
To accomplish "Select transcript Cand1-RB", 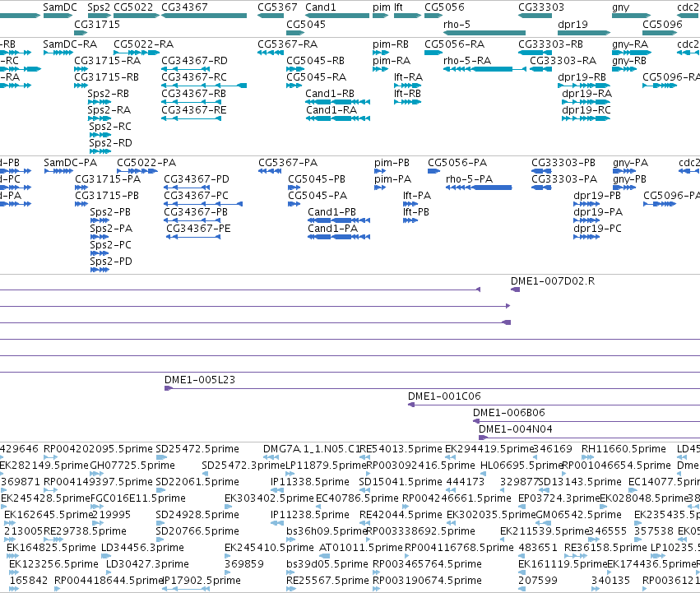I will (330, 94).
